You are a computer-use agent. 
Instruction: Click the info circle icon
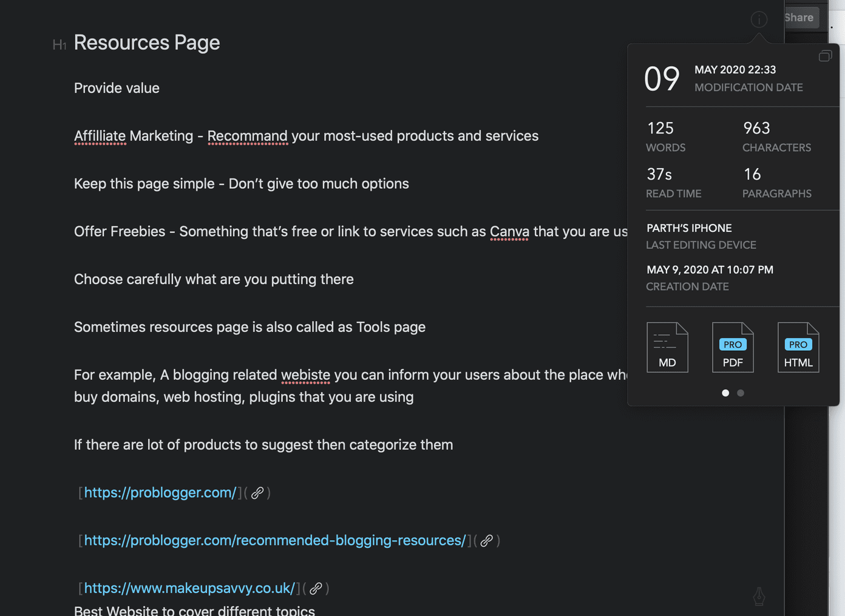(x=759, y=19)
